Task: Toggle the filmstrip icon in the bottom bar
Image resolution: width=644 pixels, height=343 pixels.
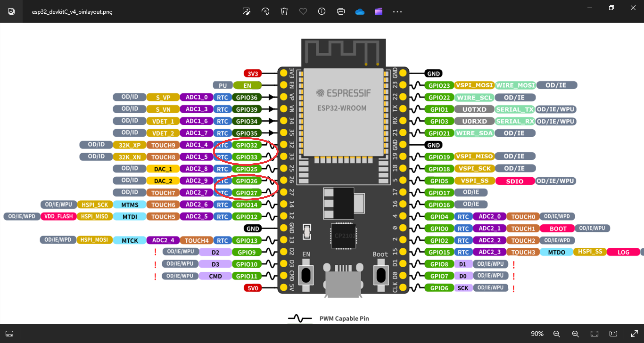Action: 10,334
